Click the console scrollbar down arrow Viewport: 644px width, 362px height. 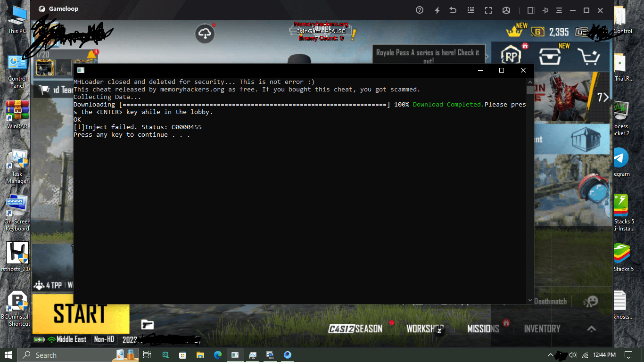[x=530, y=300]
